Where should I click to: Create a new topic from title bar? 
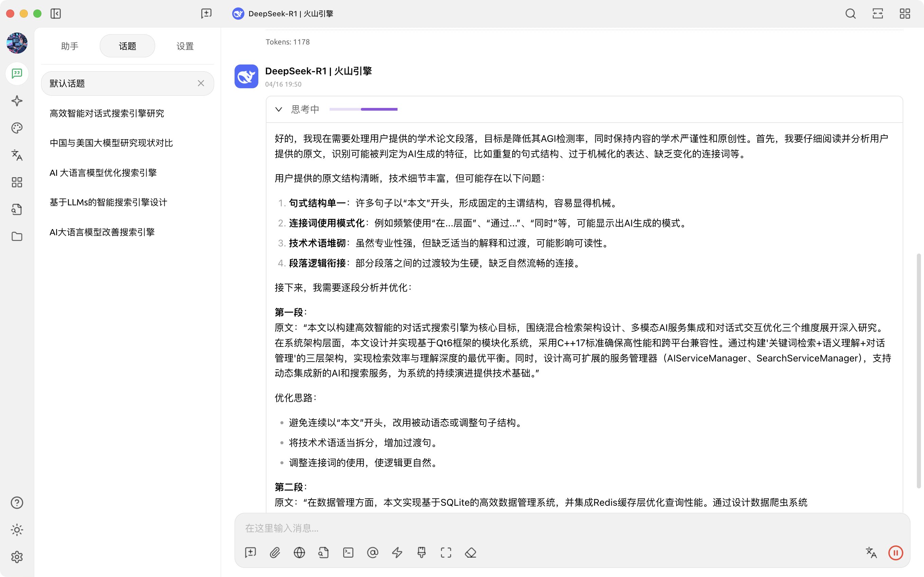pos(206,14)
